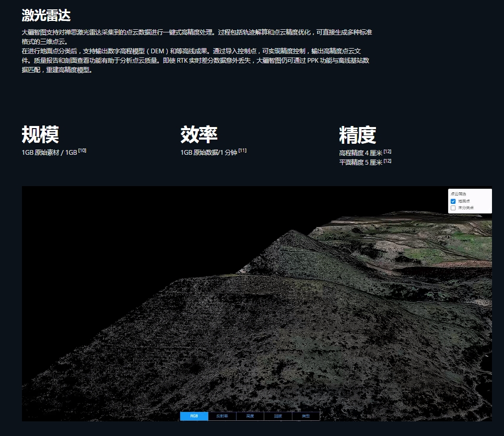Switch to the 类型 tab
The image size is (504, 436).
point(307,416)
